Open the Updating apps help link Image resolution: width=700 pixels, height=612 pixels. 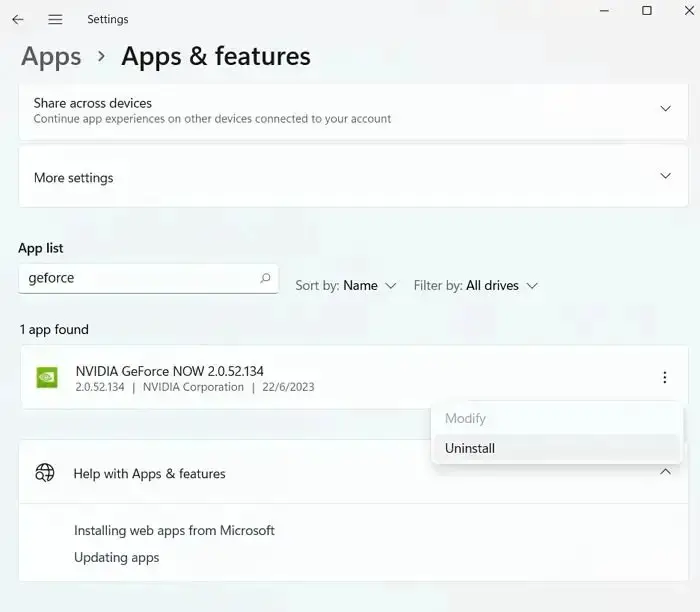click(117, 558)
